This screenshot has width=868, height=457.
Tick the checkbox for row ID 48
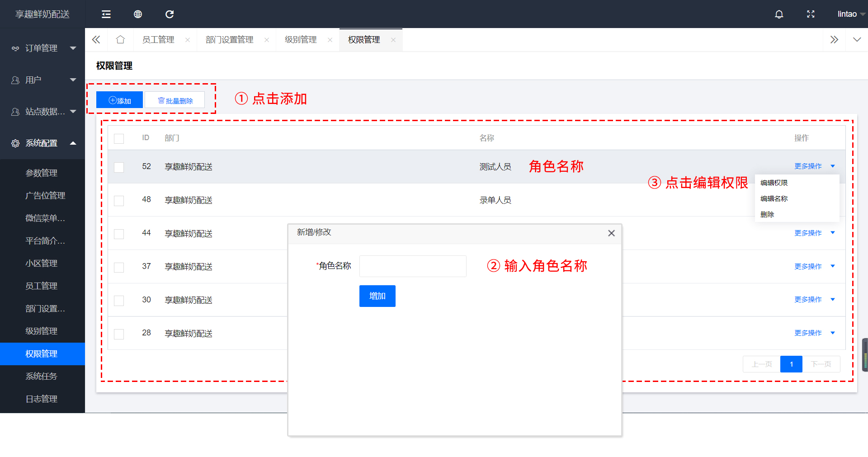[x=119, y=201]
